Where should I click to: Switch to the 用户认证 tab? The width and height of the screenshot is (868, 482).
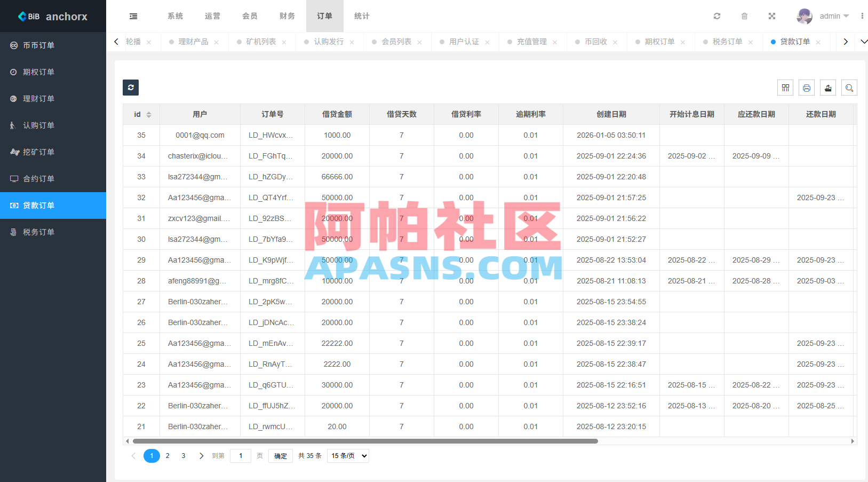[464, 42]
